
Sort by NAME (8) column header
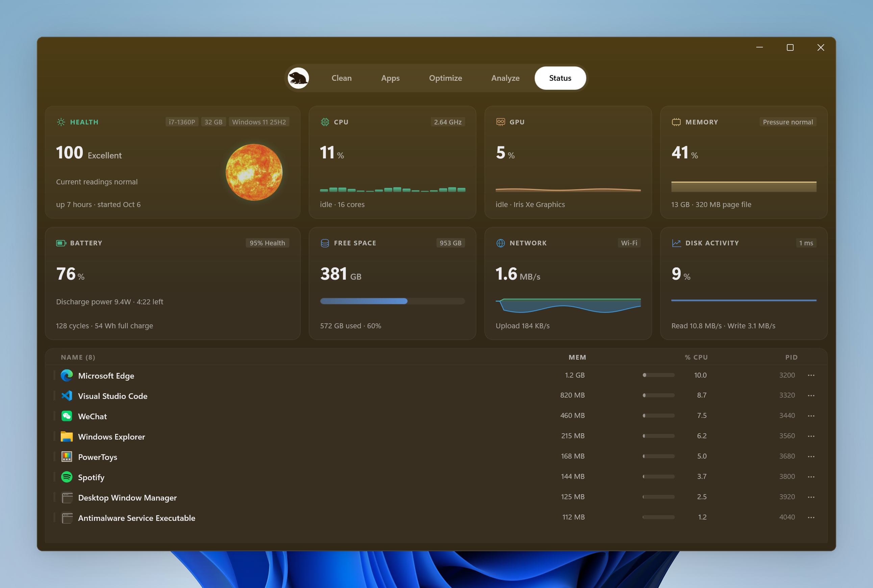point(78,357)
